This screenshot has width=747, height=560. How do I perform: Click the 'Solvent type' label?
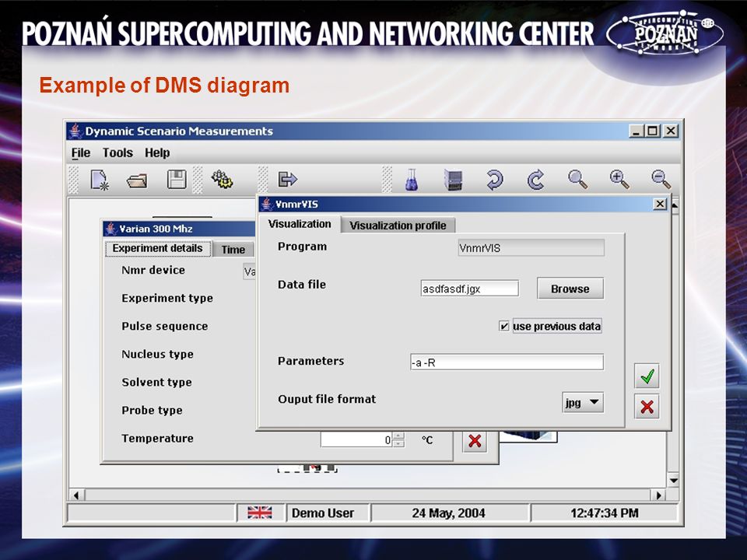pyautogui.click(x=156, y=383)
